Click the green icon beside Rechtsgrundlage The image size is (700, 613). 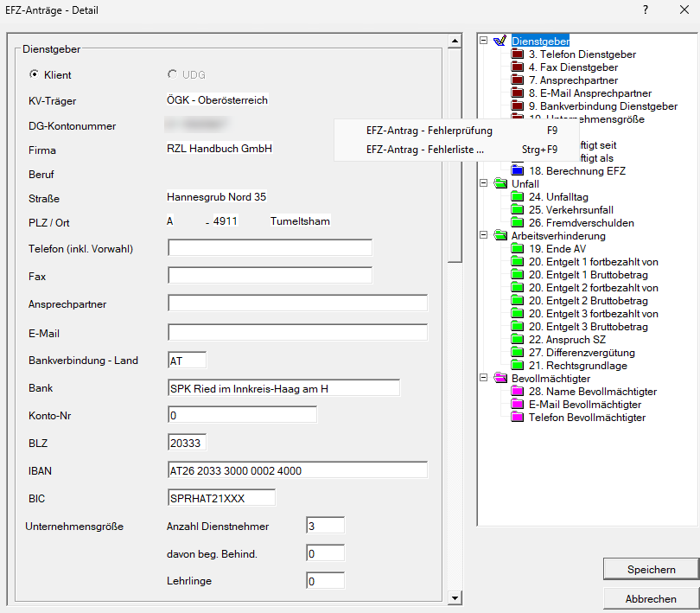pyautogui.click(x=518, y=366)
